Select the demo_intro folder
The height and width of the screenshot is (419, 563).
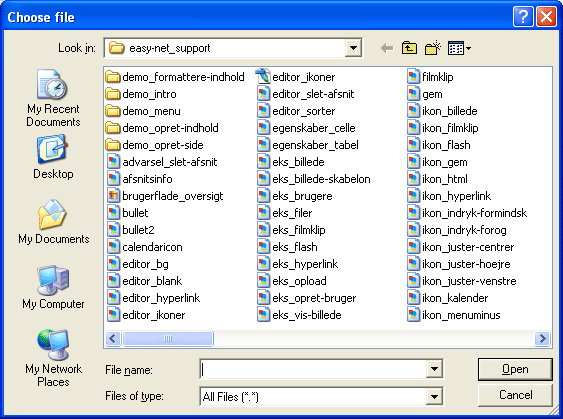click(x=141, y=94)
